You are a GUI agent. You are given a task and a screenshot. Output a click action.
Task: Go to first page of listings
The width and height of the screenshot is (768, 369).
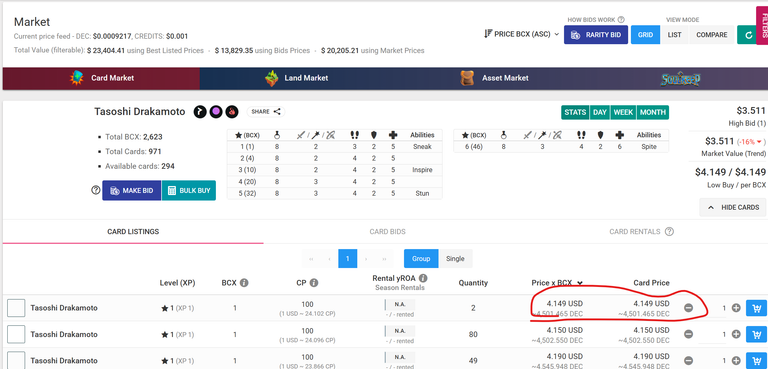[311, 258]
